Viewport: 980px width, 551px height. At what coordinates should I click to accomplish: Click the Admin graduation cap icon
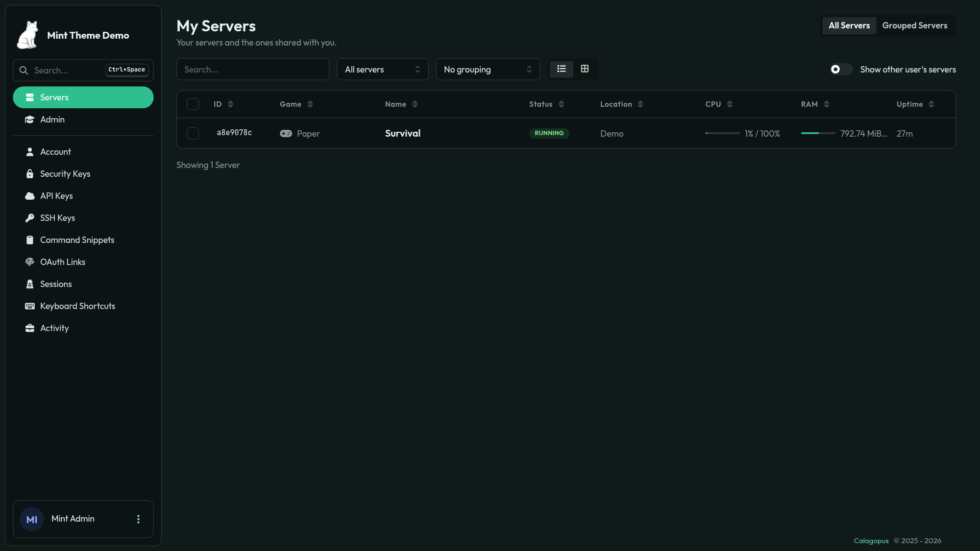(30, 120)
